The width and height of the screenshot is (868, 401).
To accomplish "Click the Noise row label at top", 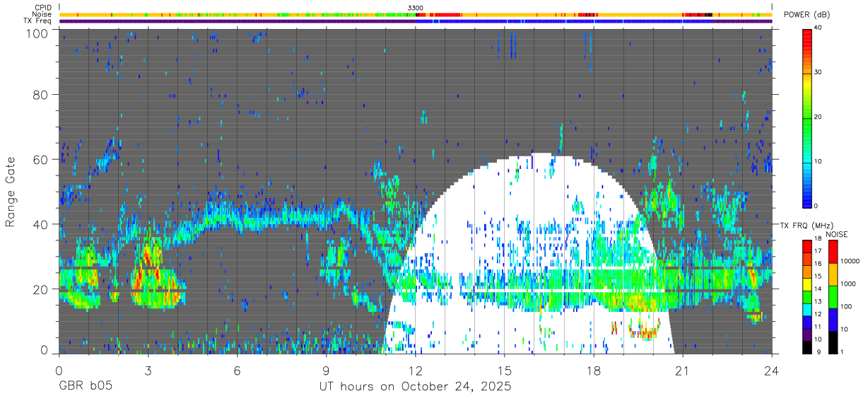I will point(42,14).
